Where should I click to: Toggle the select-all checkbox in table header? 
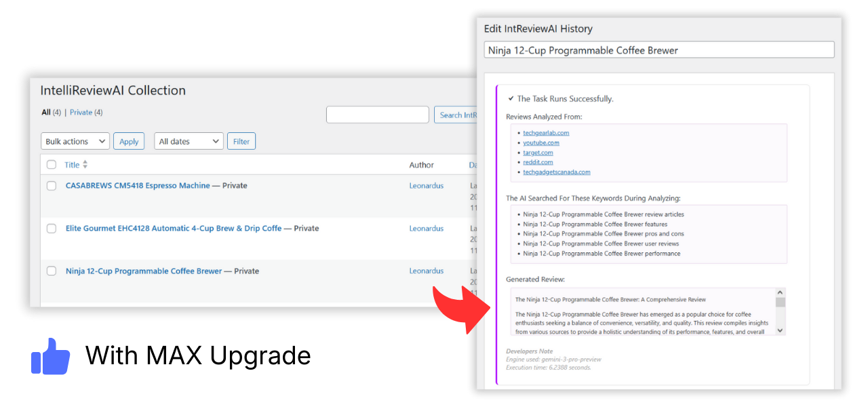[52, 165]
